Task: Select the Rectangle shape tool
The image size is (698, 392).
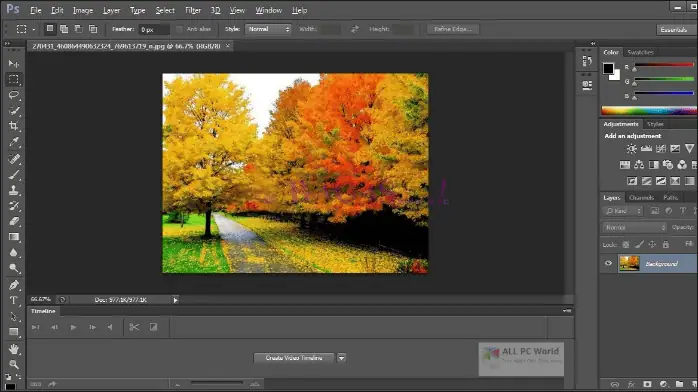Action: (x=14, y=332)
